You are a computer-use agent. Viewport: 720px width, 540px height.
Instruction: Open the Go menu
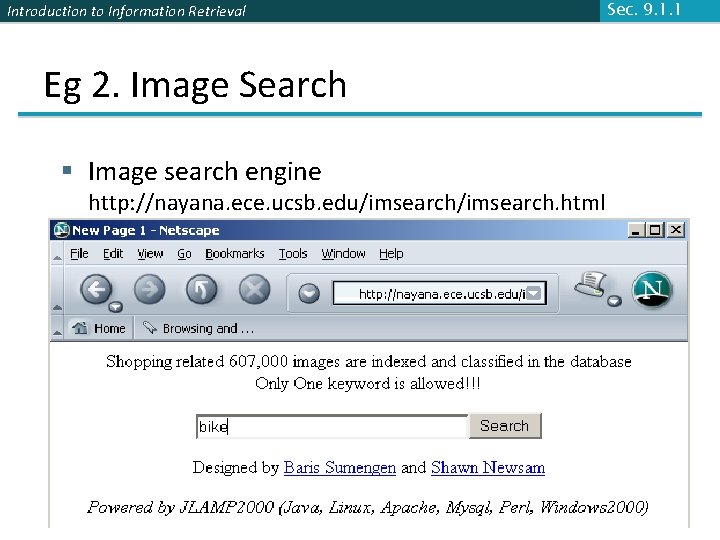[184, 253]
